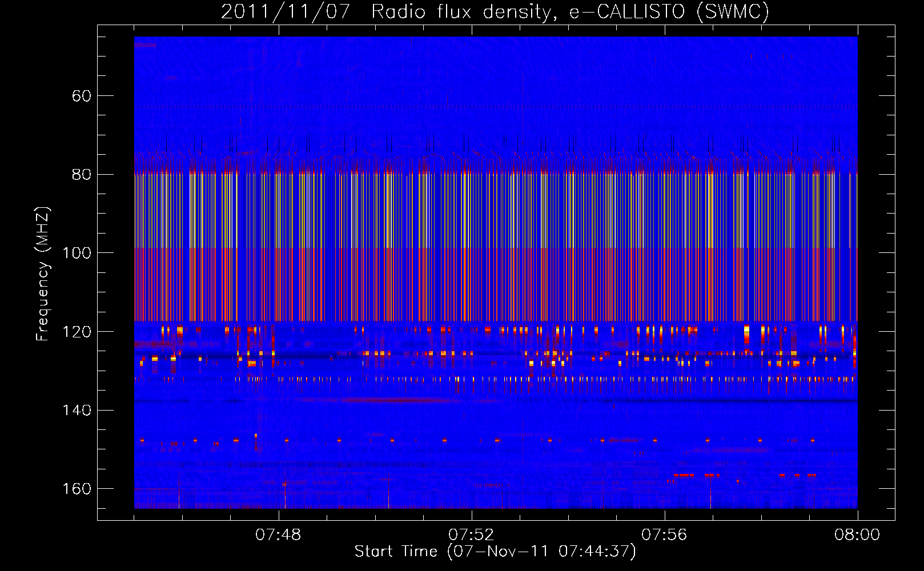Click the 60 frequency tick label
This screenshot has width=924, height=571.
[82, 96]
